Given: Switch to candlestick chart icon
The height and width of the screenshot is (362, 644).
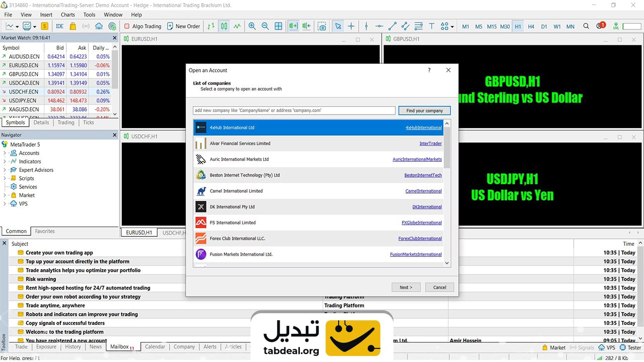Looking at the screenshot, I should click(224, 26).
